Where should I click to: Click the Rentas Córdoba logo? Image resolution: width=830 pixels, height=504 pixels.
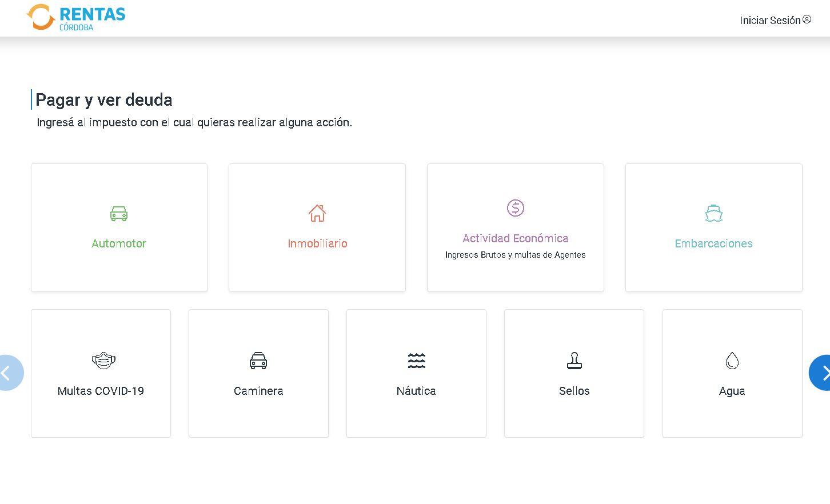point(76,17)
